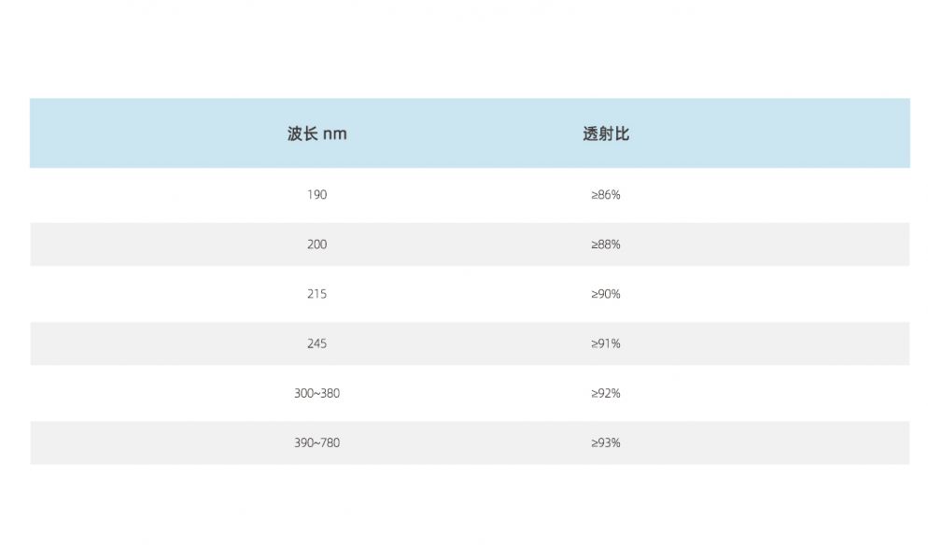
Task: Click the ≥91% transmittance value
Action: 606,343
